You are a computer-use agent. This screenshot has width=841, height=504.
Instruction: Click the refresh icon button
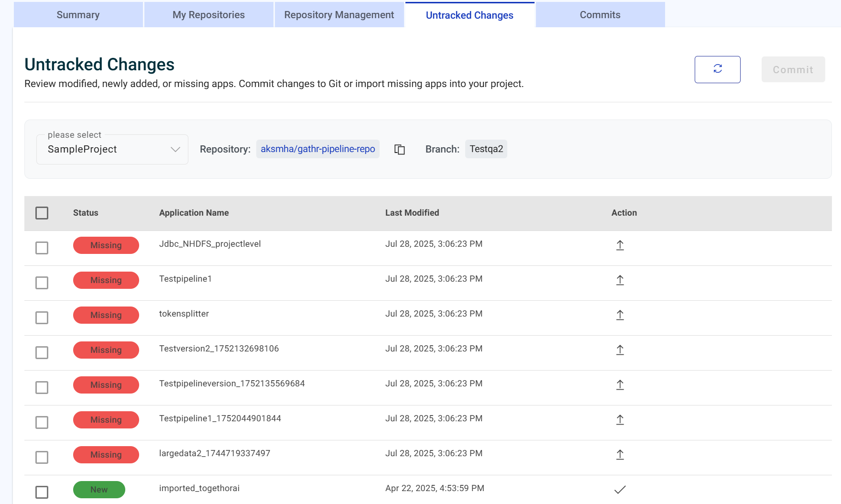(717, 69)
